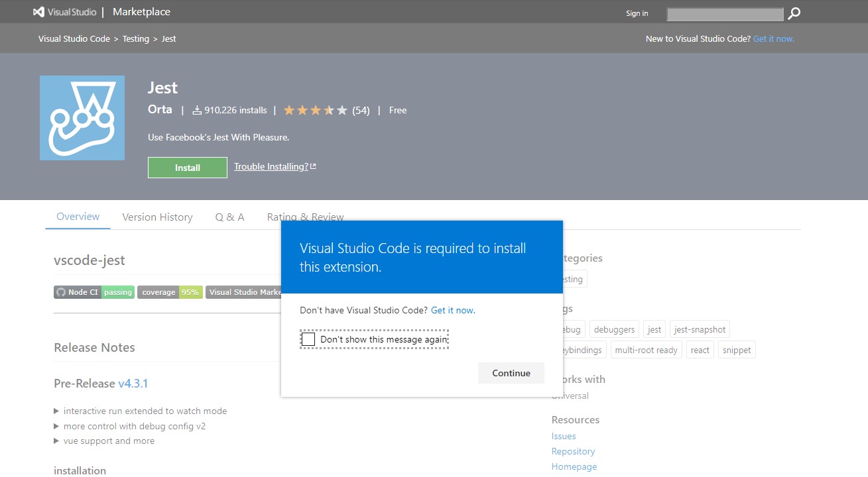Click the Visual Studio logo icon
This screenshot has width=868, height=477.
(x=38, y=13)
